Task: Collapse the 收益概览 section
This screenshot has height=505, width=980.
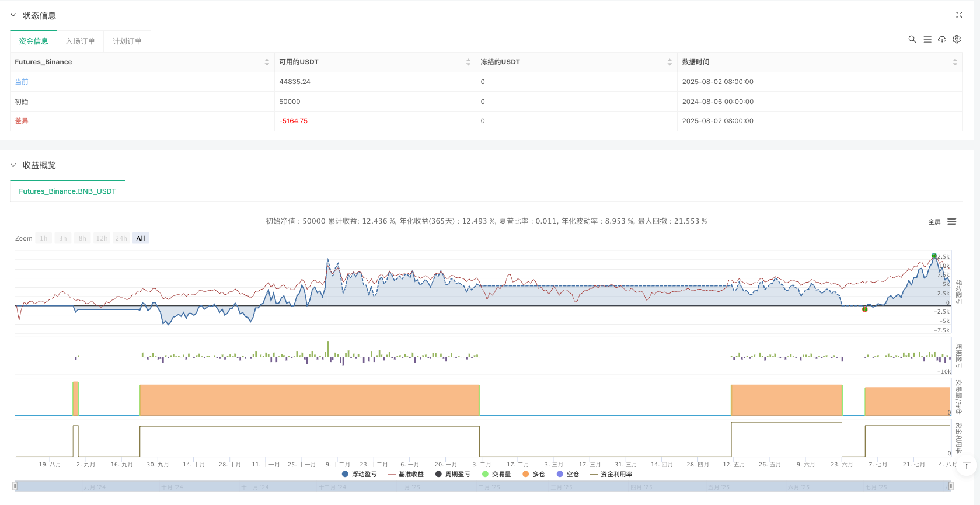Action: point(13,165)
